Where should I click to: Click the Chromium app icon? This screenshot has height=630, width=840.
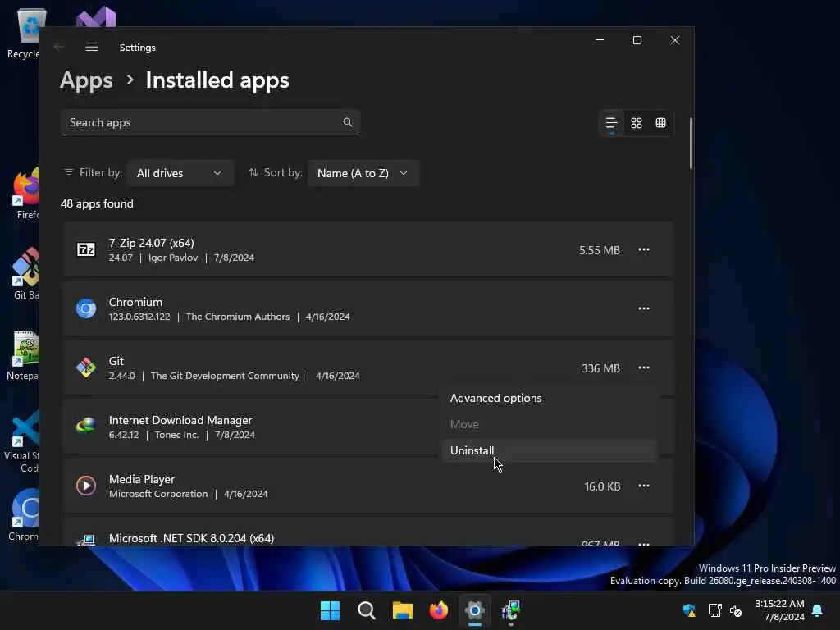coord(86,308)
